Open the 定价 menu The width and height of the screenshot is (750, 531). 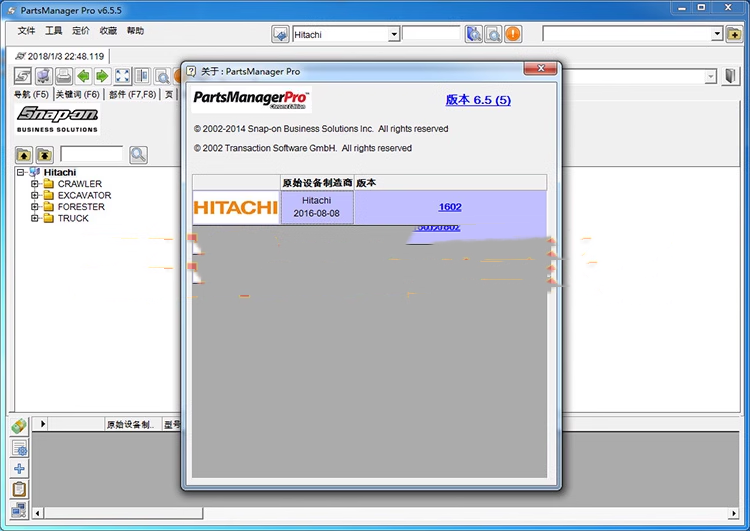tap(81, 31)
